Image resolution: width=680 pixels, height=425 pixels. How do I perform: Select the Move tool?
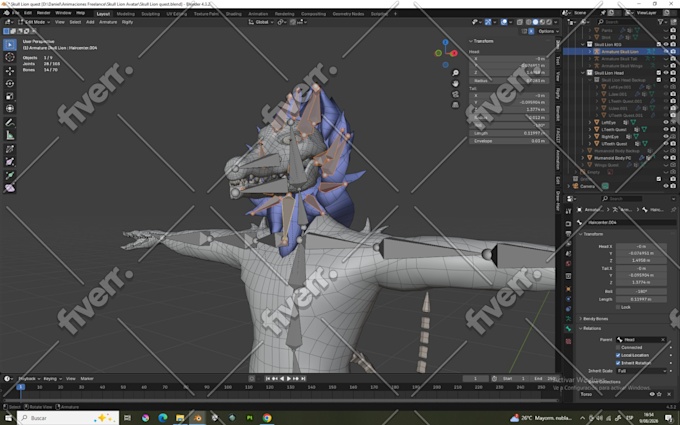[10, 71]
